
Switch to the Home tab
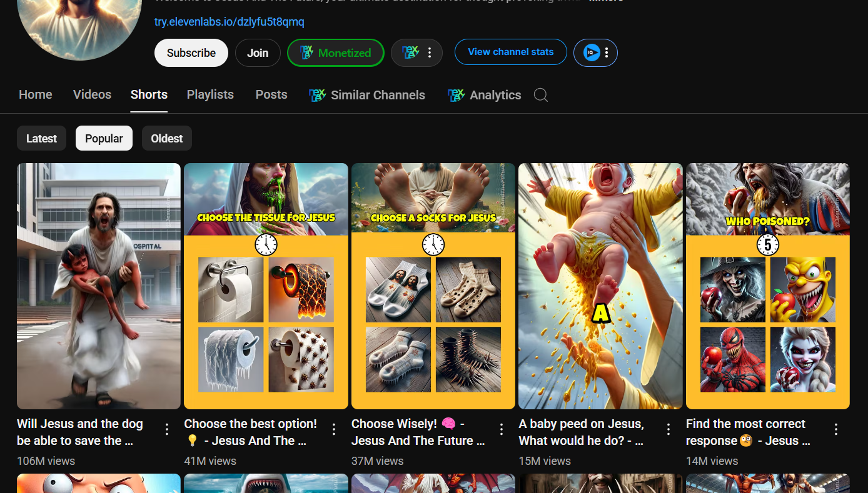(36, 95)
